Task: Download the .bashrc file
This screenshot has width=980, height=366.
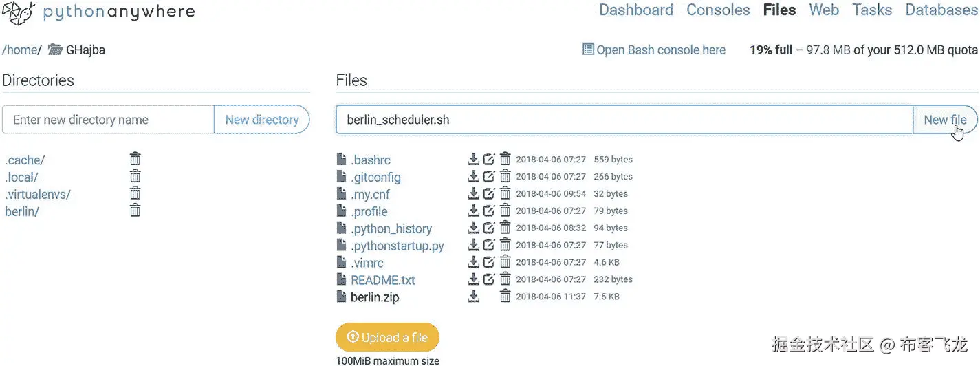Action: (x=473, y=159)
